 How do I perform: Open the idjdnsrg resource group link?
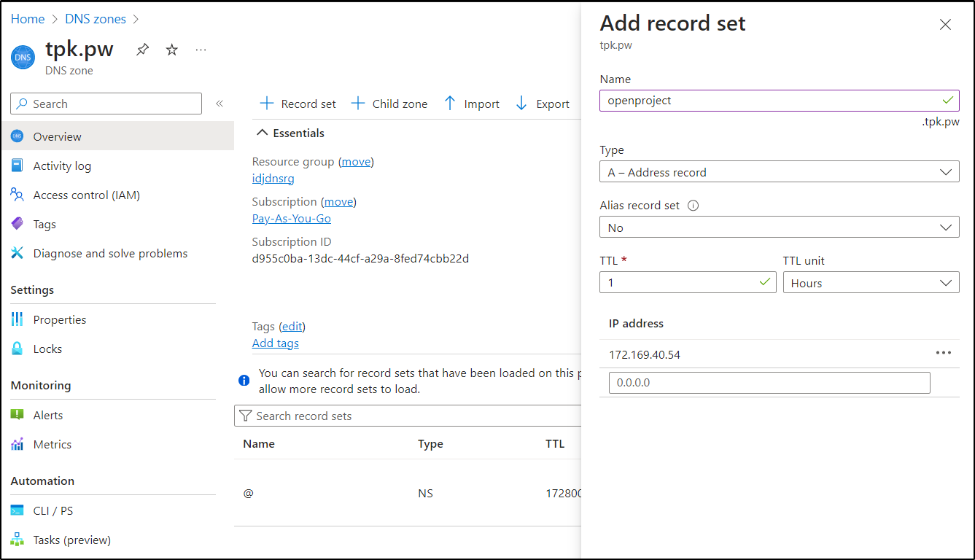tap(273, 178)
